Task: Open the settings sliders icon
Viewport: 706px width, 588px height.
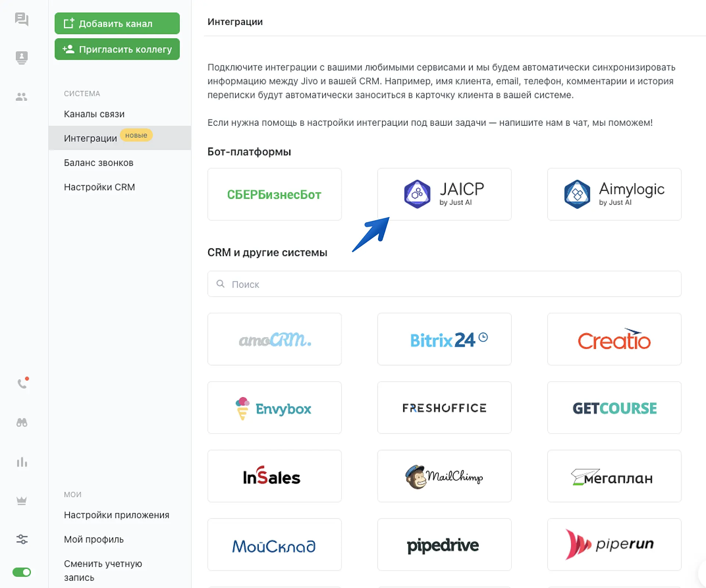Action: click(22, 539)
